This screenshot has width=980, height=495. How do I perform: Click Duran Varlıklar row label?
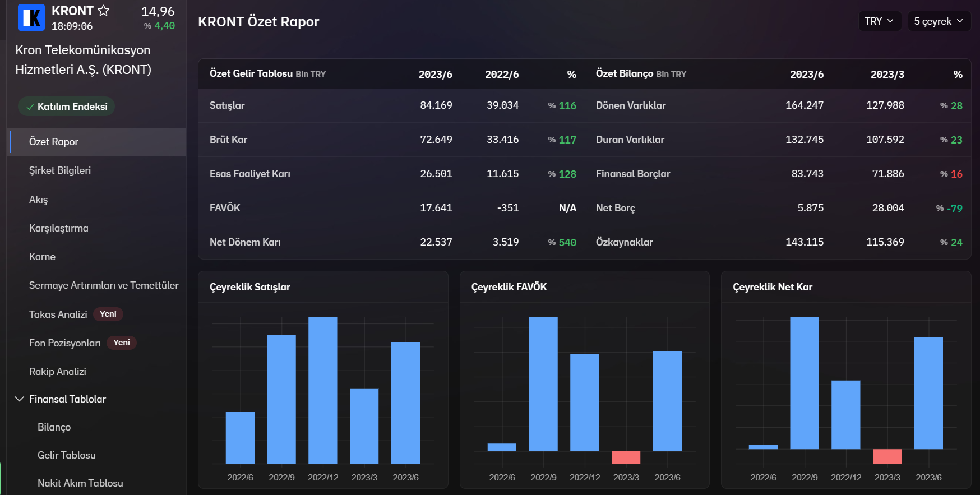[630, 140]
